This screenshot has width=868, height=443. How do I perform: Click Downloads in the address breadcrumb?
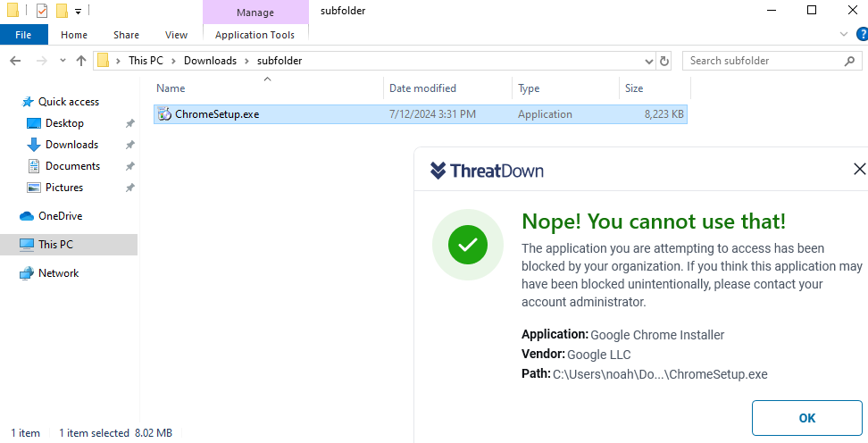pos(210,61)
